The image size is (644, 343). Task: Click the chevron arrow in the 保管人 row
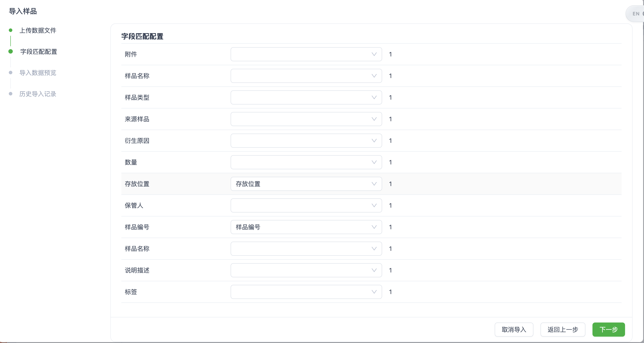click(x=374, y=205)
